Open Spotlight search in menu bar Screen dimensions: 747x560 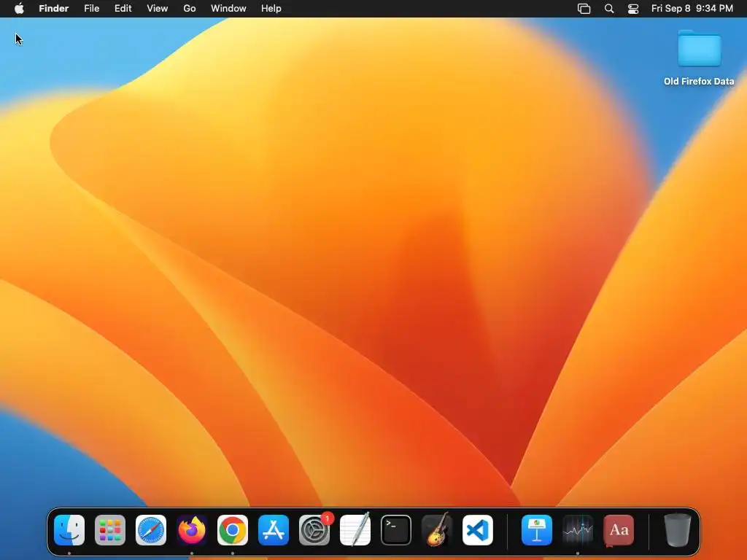tap(609, 9)
